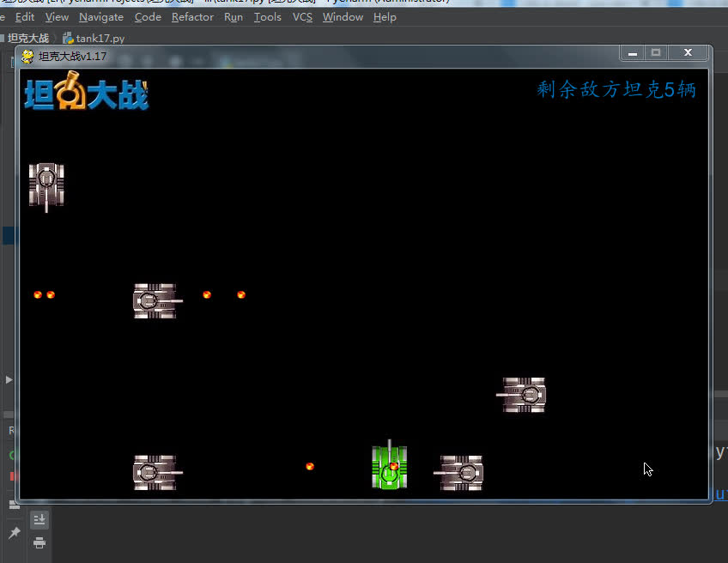Open the Tools menu
The image size is (728, 563).
pyautogui.click(x=268, y=17)
